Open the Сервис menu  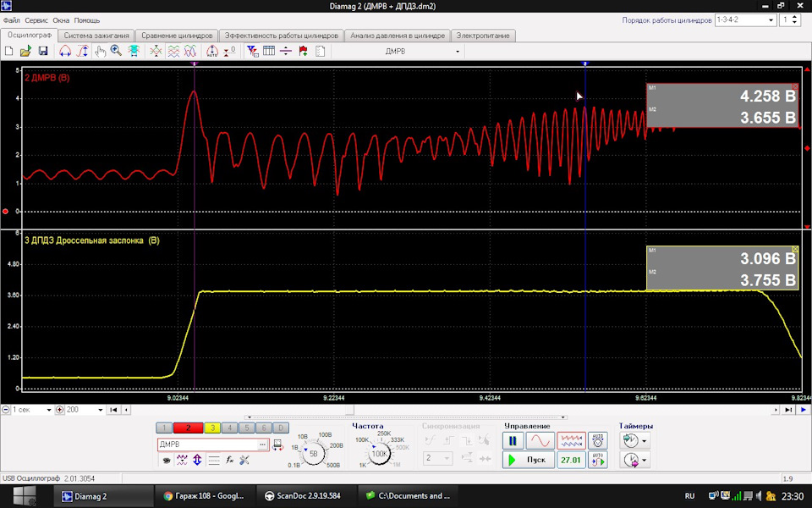pyautogui.click(x=36, y=19)
